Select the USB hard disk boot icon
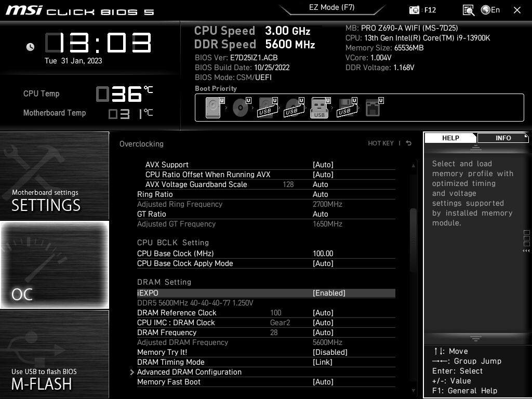The image size is (532, 399). [x=268, y=108]
